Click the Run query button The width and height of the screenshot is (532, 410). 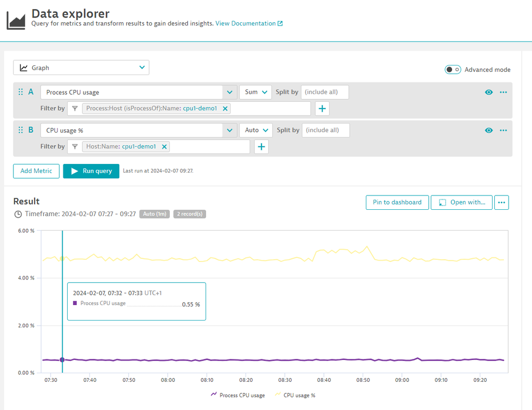click(91, 171)
